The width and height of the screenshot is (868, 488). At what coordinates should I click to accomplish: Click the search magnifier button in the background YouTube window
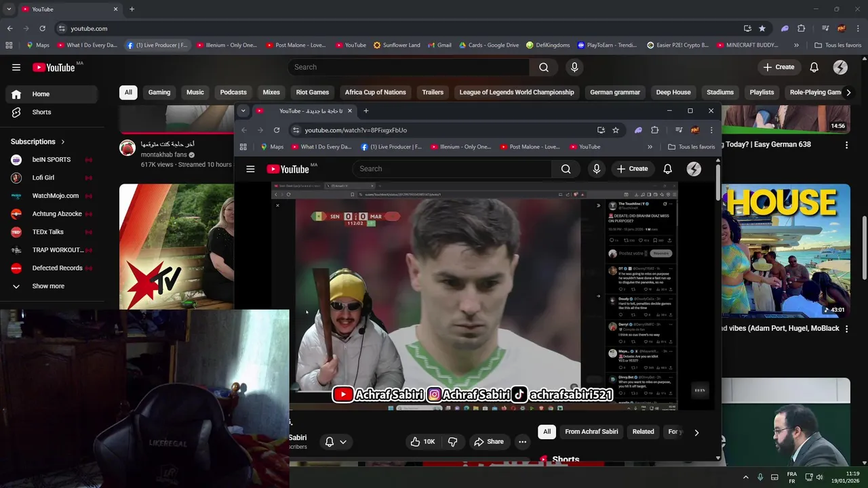[544, 67]
